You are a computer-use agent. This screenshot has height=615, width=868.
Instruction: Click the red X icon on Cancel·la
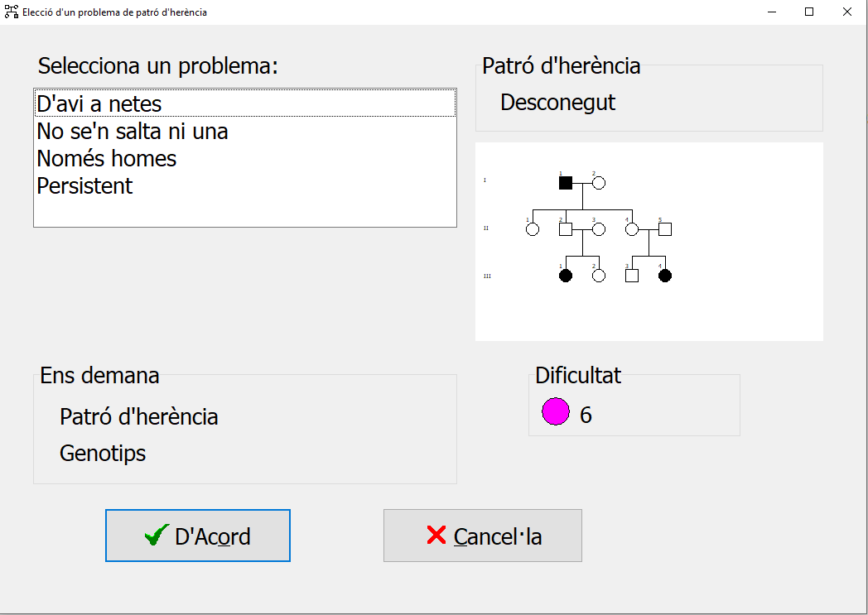point(436,536)
